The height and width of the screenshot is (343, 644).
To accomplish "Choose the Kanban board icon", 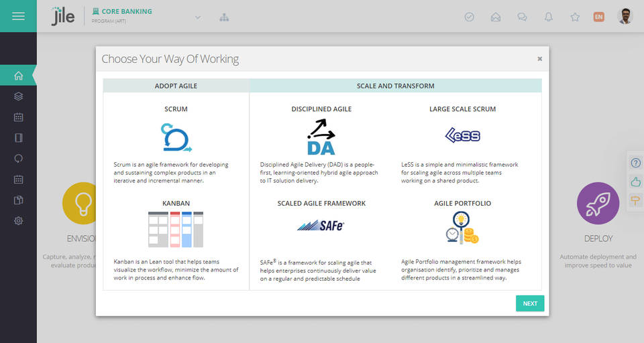I will [x=176, y=230].
